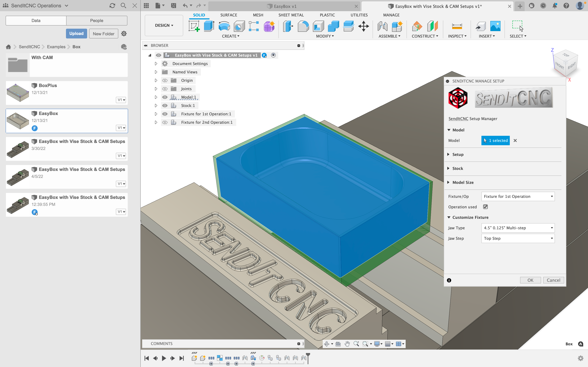Click the Create Sketch tool icon
The image size is (588, 367).
click(194, 26)
